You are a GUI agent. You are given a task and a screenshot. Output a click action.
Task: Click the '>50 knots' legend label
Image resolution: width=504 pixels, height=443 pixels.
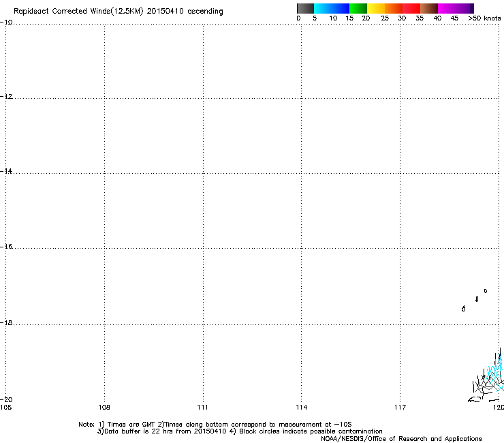click(x=484, y=18)
